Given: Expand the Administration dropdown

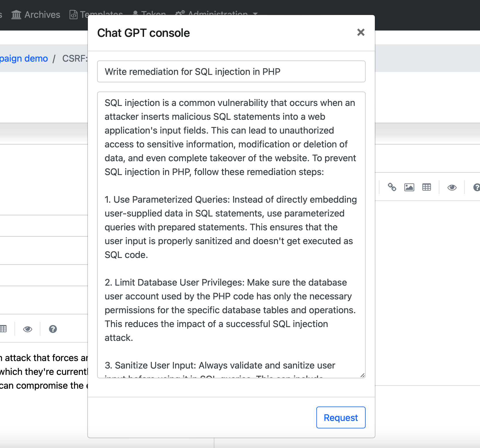Looking at the screenshot, I should pyautogui.click(x=217, y=14).
